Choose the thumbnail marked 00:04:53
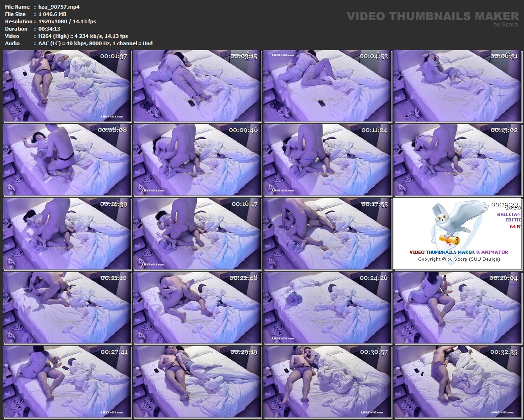Screen dimensions: 524x420 pos(327,86)
